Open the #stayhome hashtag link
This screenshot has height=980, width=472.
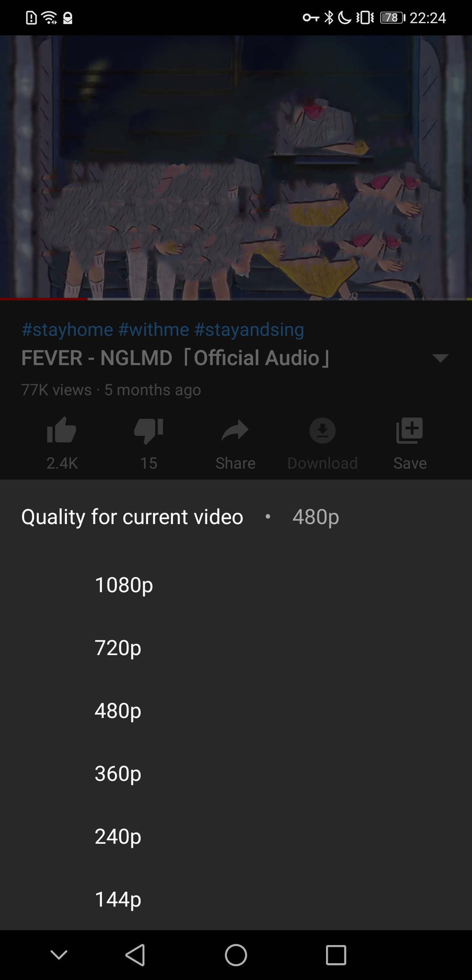[x=67, y=329]
